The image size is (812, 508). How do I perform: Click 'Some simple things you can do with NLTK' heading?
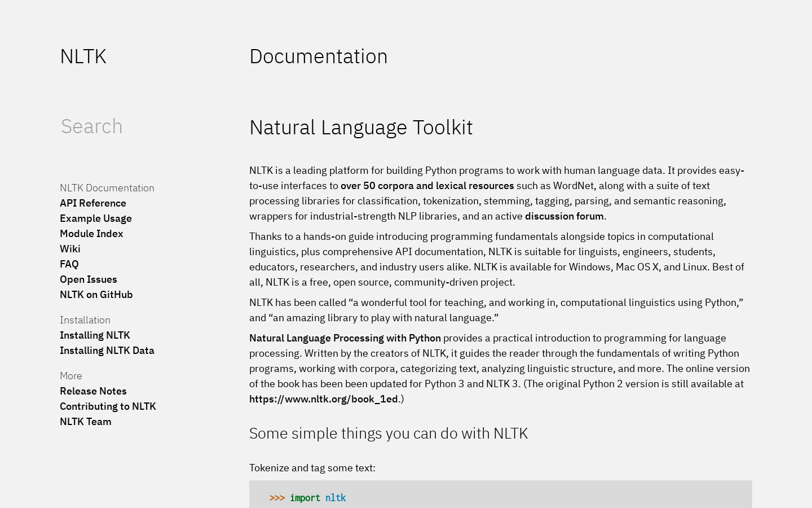point(389,433)
